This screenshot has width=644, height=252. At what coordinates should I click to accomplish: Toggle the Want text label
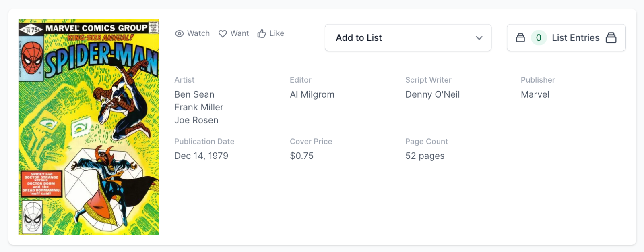click(239, 33)
